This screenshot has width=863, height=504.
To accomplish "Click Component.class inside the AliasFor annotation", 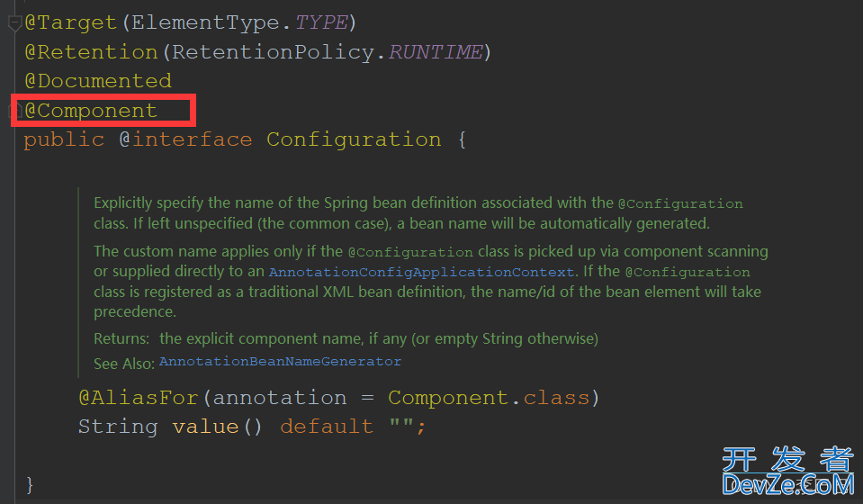I will point(487,397).
